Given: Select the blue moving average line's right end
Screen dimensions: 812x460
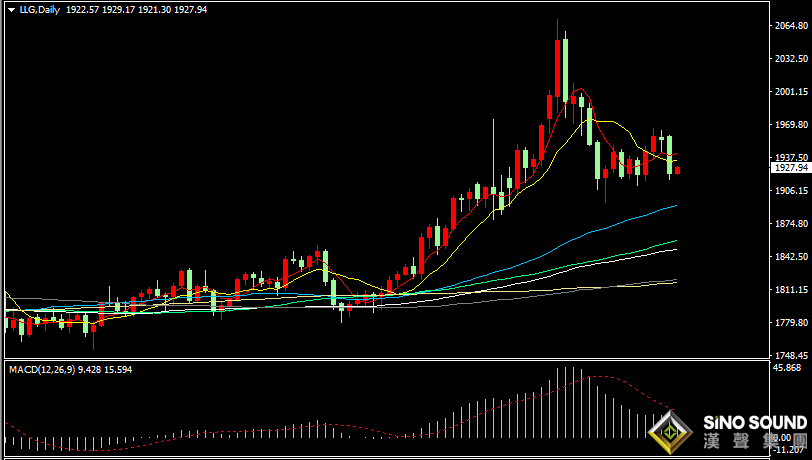Looking at the screenshot, I should click(x=675, y=206).
